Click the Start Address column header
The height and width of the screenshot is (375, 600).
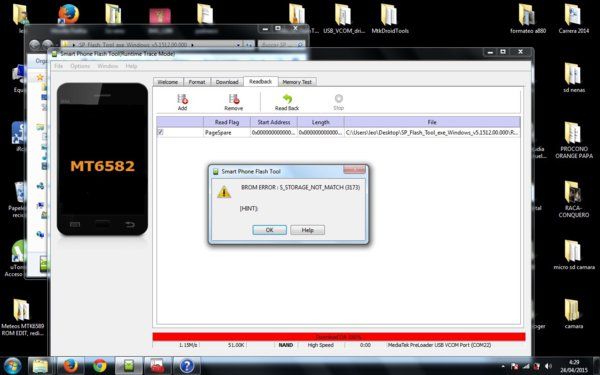point(274,122)
